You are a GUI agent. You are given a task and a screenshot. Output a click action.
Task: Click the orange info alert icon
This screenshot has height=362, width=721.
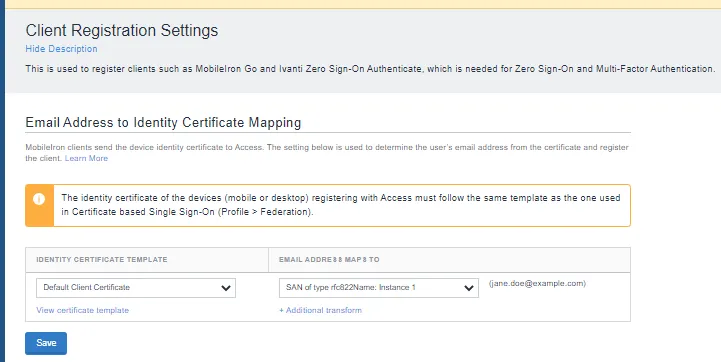[x=39, y=199]
